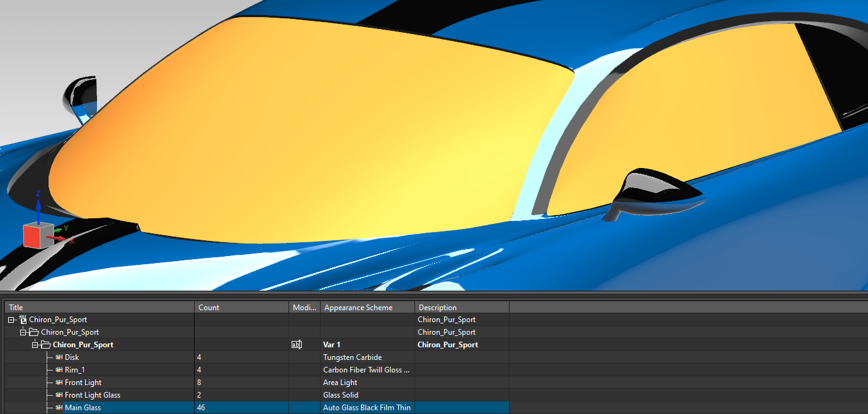This screenshot has height=414, width=868.
Task: Click the part icon next to Disk
Action: point(59,357)
